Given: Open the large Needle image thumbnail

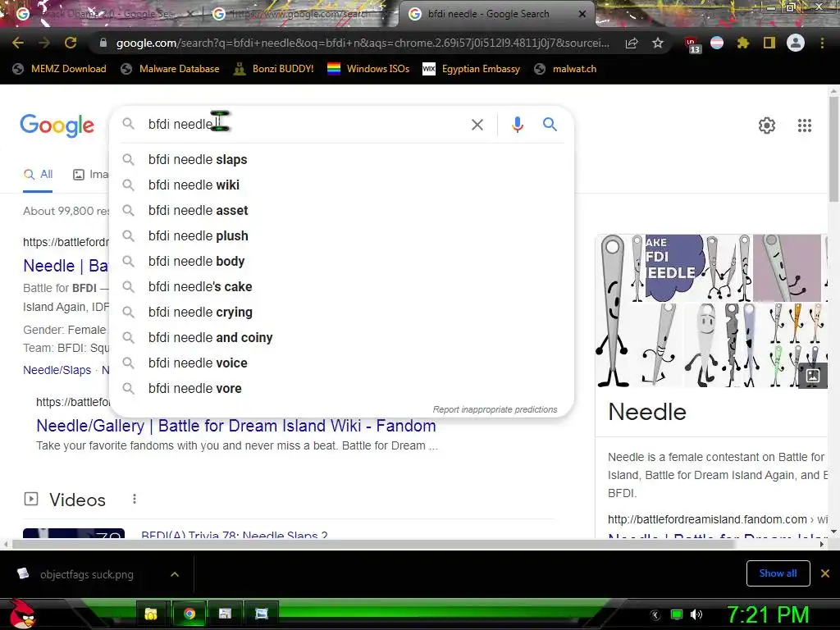Looking at the screenshot, I should pyautogui.click(x=612, y=311).
